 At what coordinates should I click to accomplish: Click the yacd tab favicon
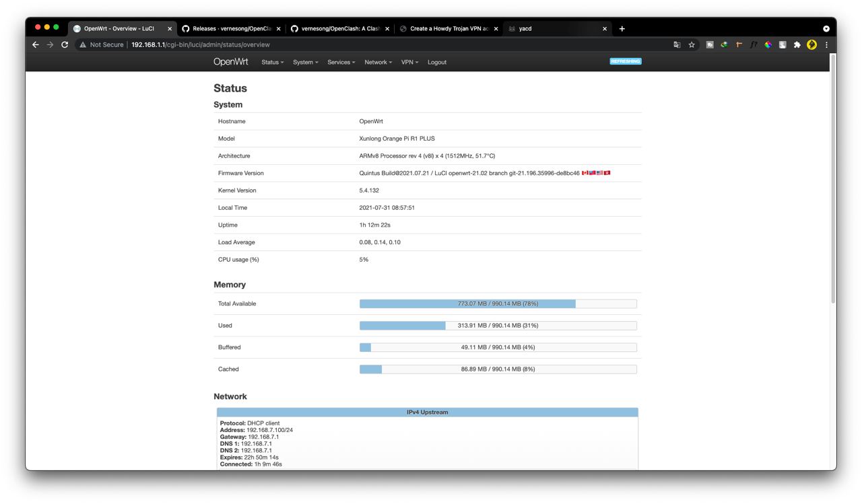(x=512, y=29)
